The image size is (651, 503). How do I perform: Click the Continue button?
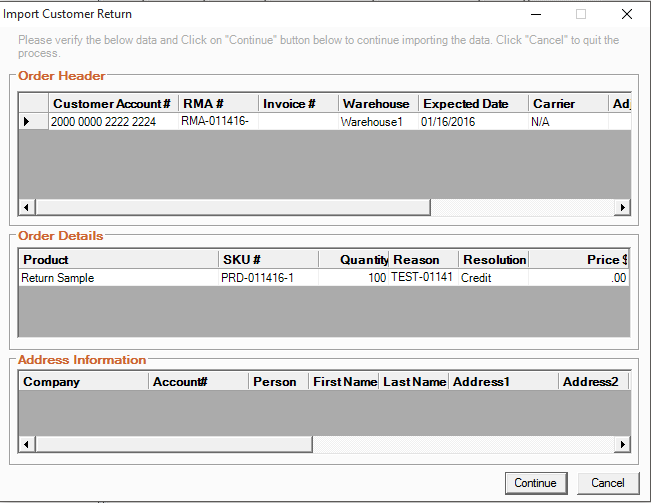(x=535, y=483)
